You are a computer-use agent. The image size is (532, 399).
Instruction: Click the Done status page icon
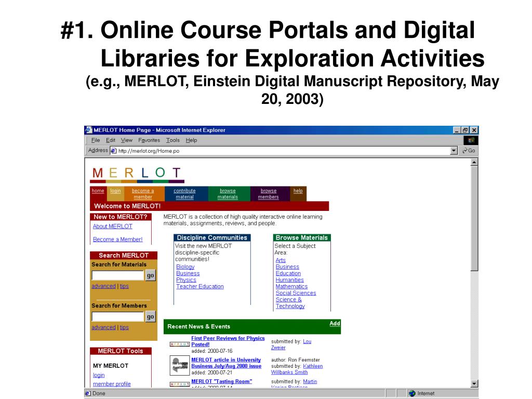[88, 393]
